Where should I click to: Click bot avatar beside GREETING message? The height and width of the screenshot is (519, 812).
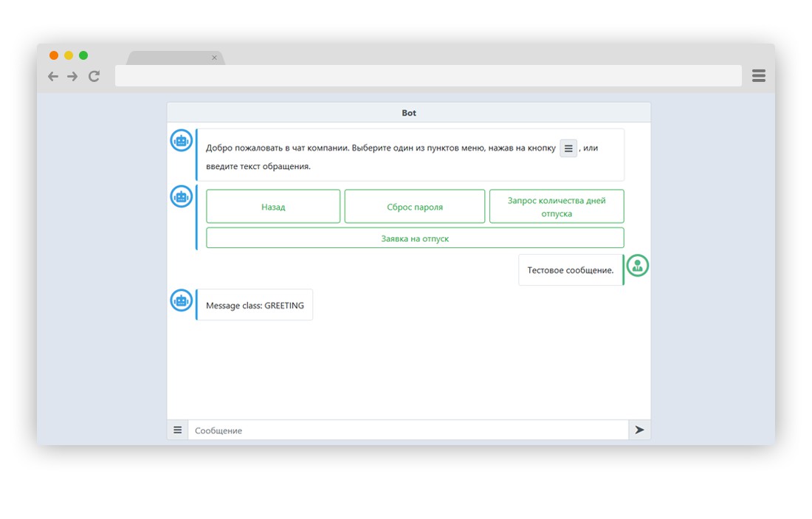182,300
